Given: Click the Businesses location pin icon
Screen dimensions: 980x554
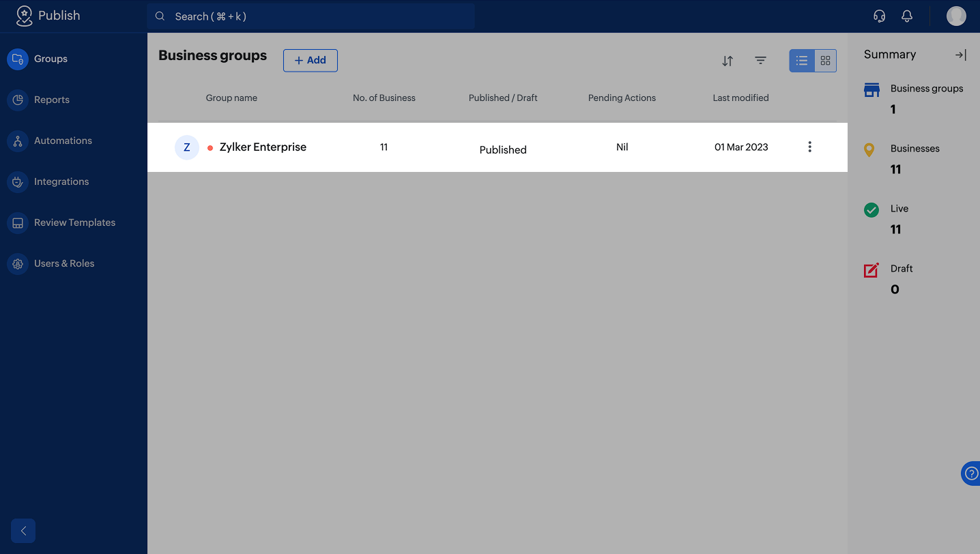Looking at the screenshot, I should pyautogui.click(x=869, y=150).
